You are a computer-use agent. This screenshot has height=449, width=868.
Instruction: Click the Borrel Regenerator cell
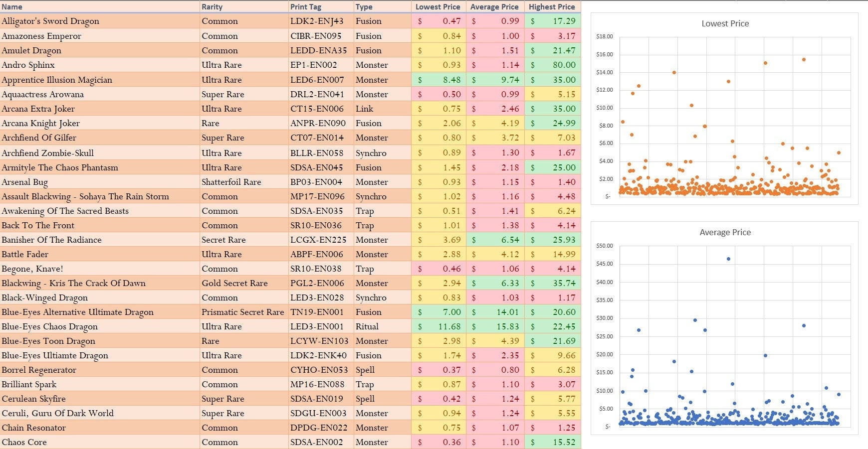coord(100,370)
